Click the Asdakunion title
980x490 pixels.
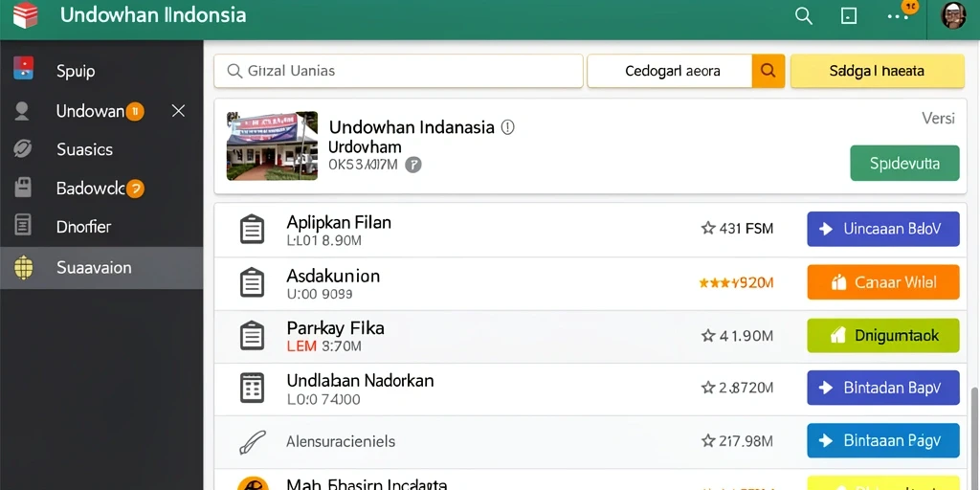tap(333, 276)
